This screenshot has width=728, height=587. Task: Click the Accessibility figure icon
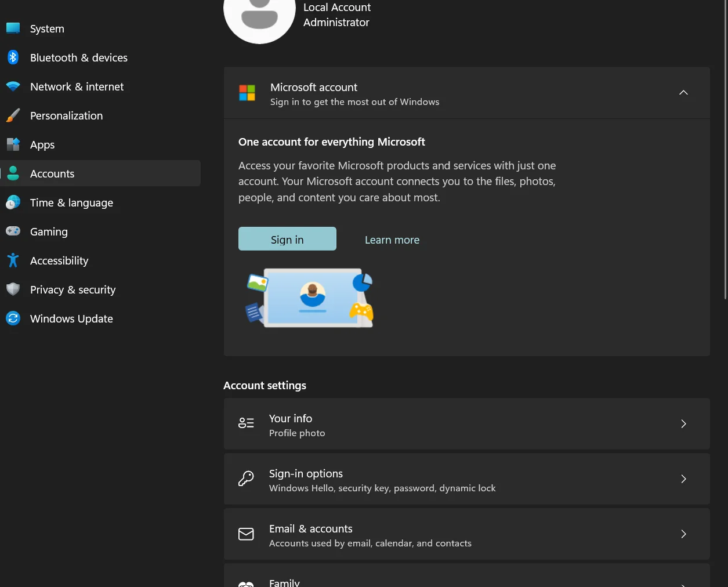[x=13, y=260]
